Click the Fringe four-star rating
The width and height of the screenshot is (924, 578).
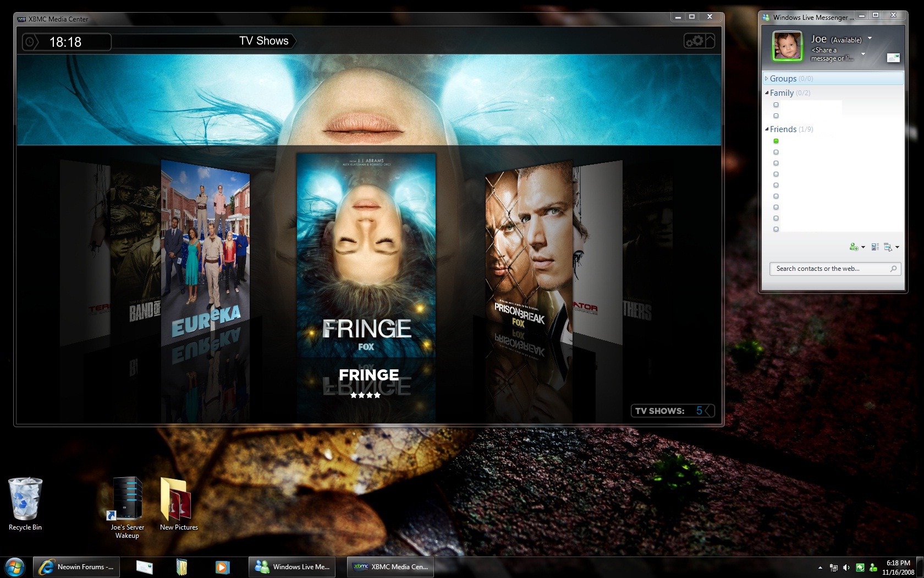click(x=366, y=395)
